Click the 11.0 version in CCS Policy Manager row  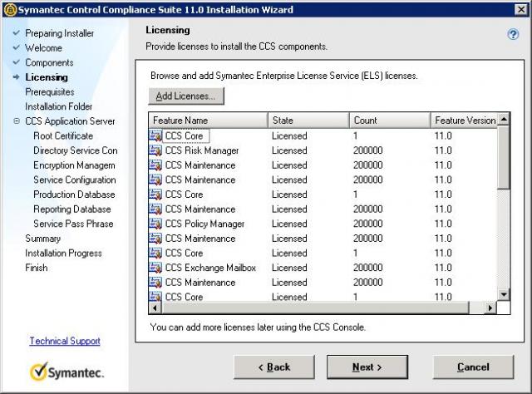click(x=443, y=224)
